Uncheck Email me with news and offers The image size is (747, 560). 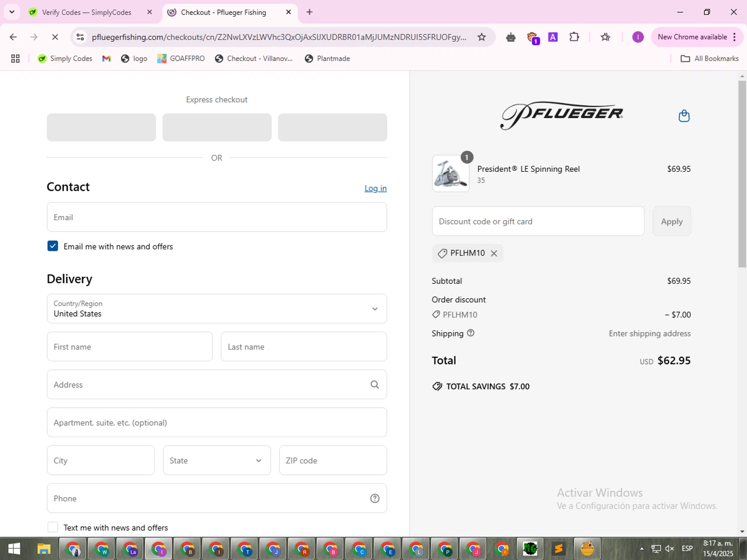[x=53, y=246]
